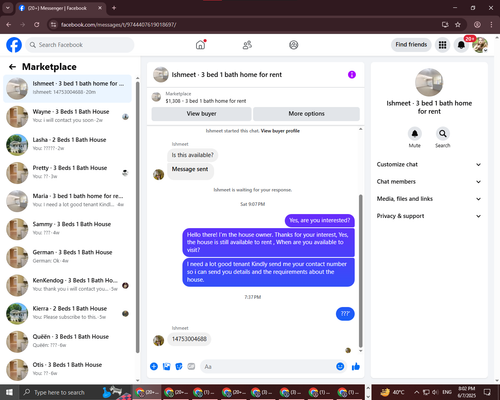
Task: Go back using Marketplace back arrow
Action: 12,67
